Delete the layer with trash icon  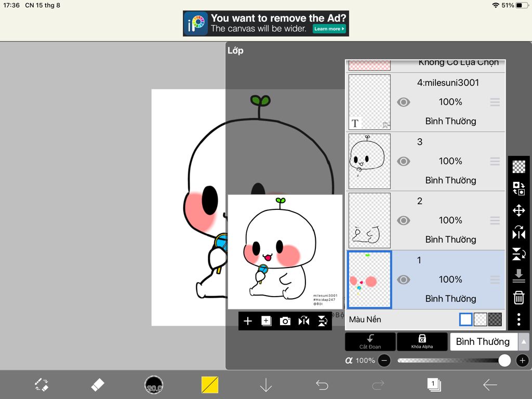(519, 298)
